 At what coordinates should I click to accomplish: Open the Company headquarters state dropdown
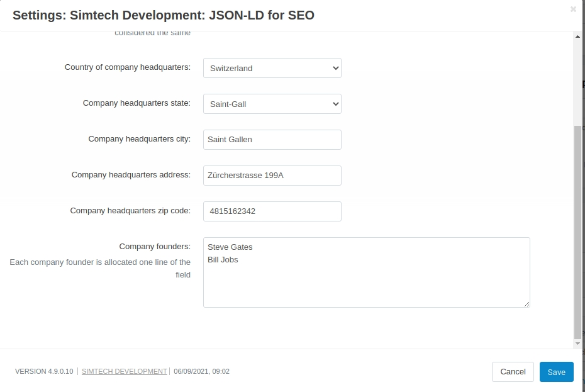[272, 104]
